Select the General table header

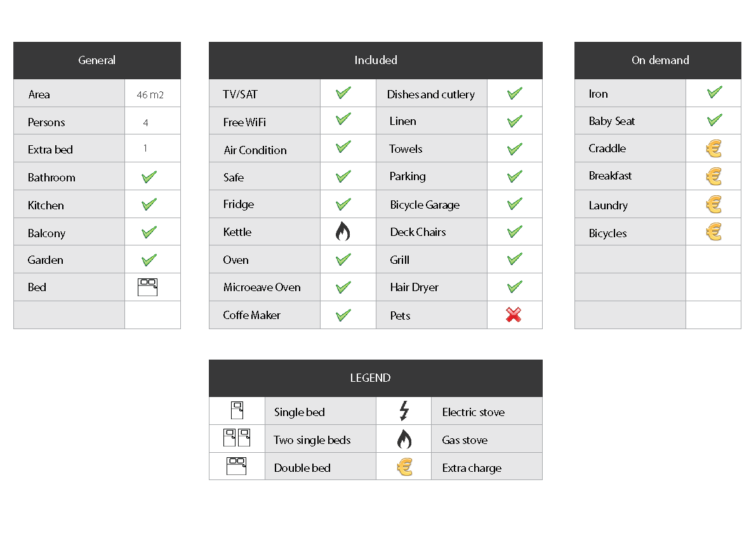coord(97,60)
